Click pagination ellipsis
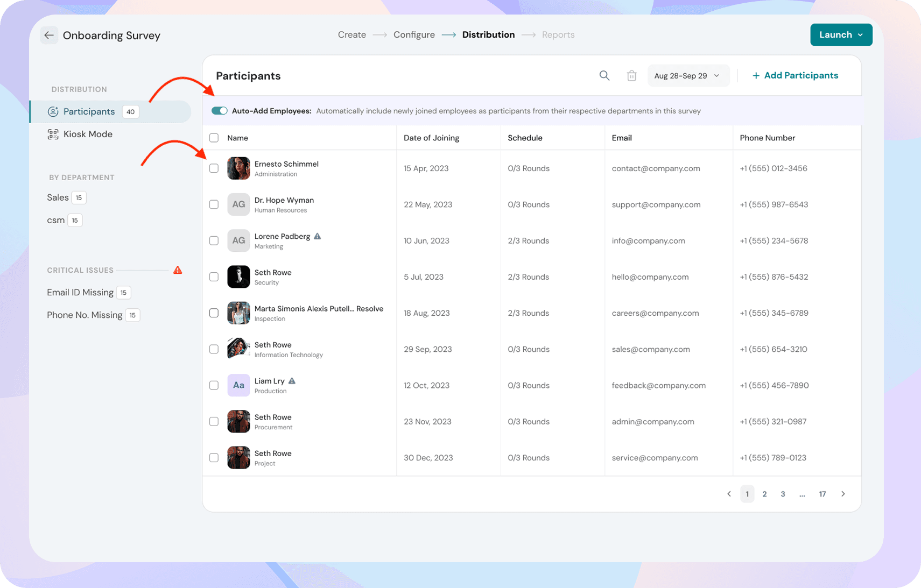Image resolution: width=921 pixels, height=588 pixels. pyautogui.click(x=802, y=494)
